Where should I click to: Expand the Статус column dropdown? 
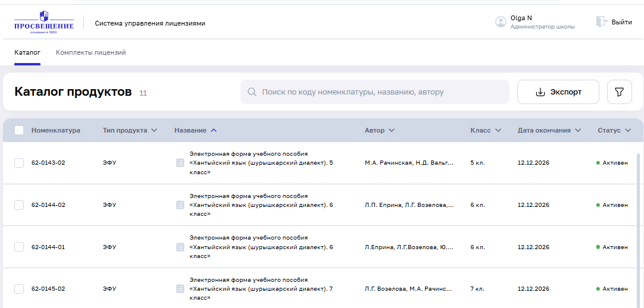pos(628,130)
